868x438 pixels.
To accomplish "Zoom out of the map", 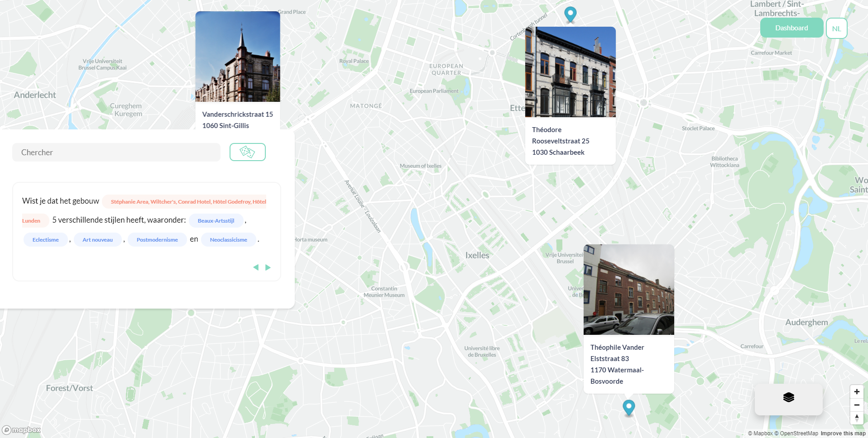I will [x=857, y=405].
